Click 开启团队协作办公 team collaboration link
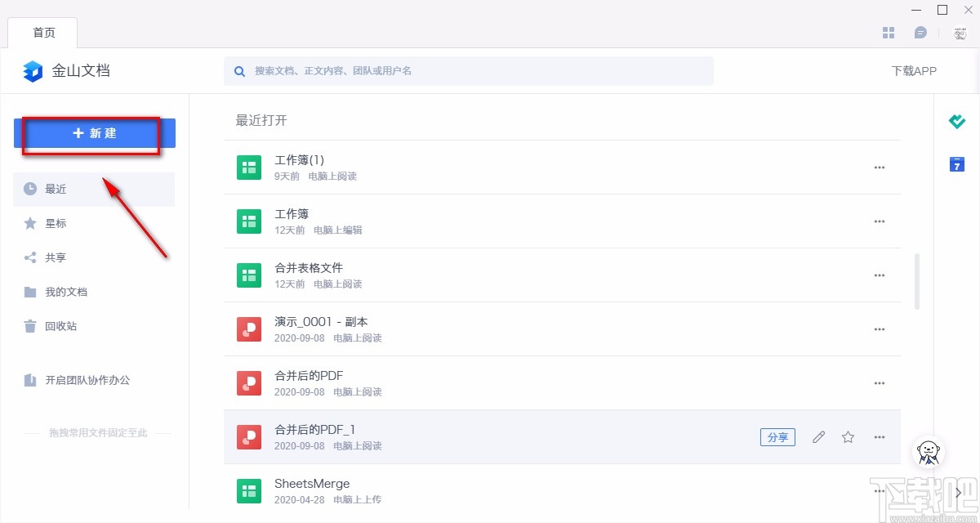The width and height of the screenshot is (980, 523). (87, 380)
